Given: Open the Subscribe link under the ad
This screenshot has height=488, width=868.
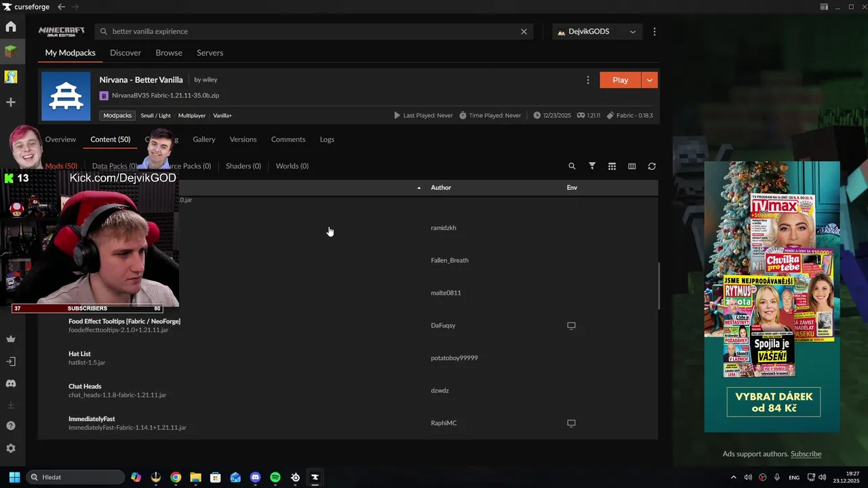Looking at the screenshot, I should pos(806,454).
